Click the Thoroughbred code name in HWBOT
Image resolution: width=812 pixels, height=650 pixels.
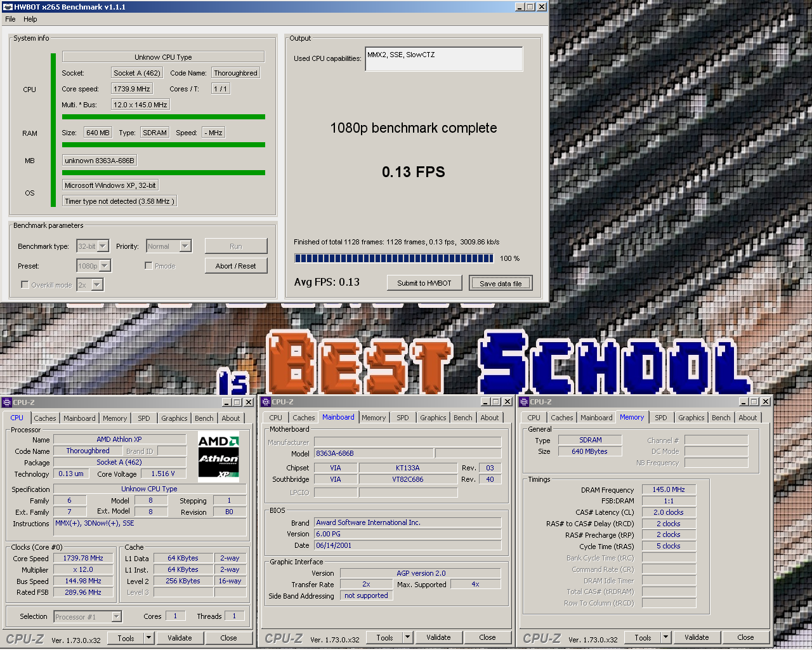pyautogui.click(x=235, y=73)
